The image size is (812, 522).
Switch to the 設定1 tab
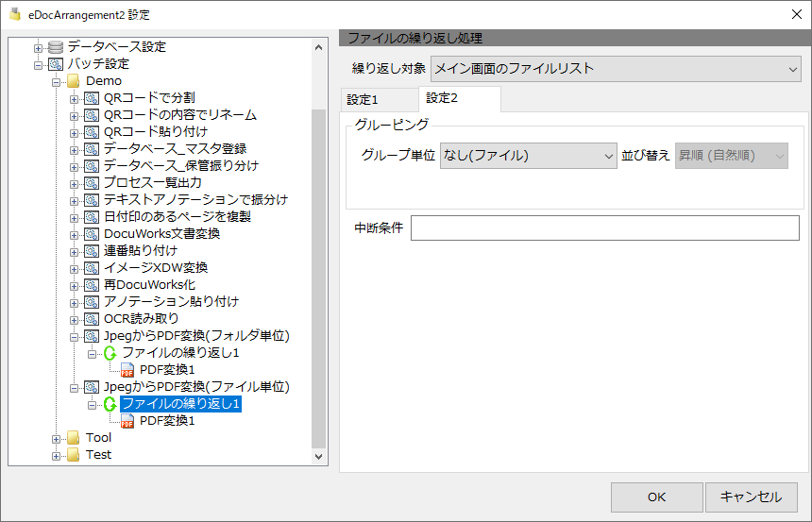(x=379, y=100)
